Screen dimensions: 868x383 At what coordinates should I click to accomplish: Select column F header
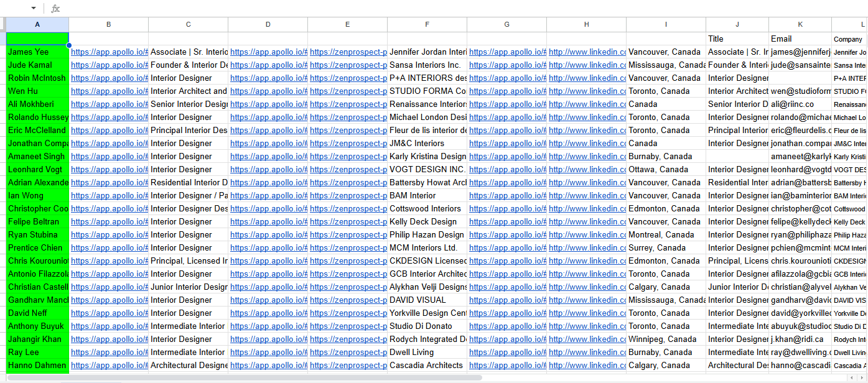point(427,24)
